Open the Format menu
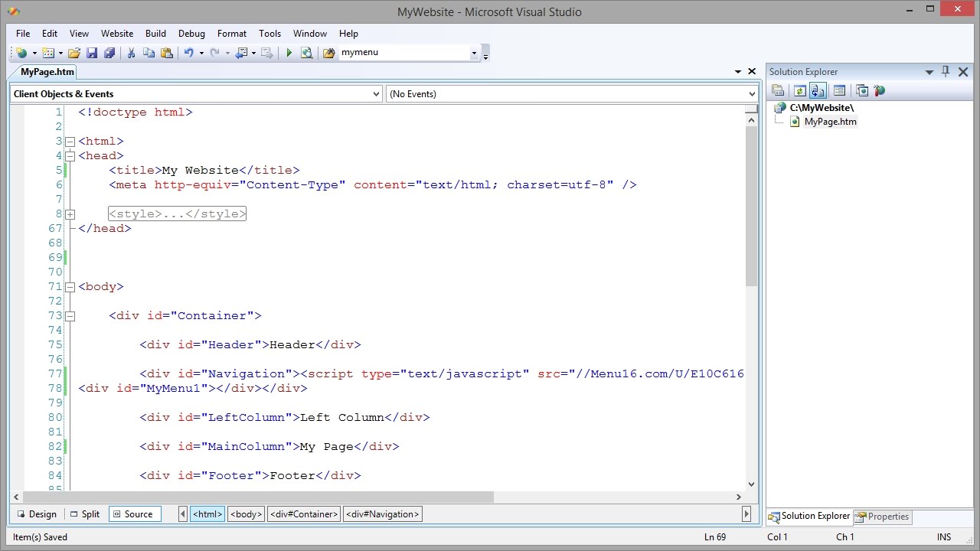The height and width of the screenshot is (551, 980). 232,34
